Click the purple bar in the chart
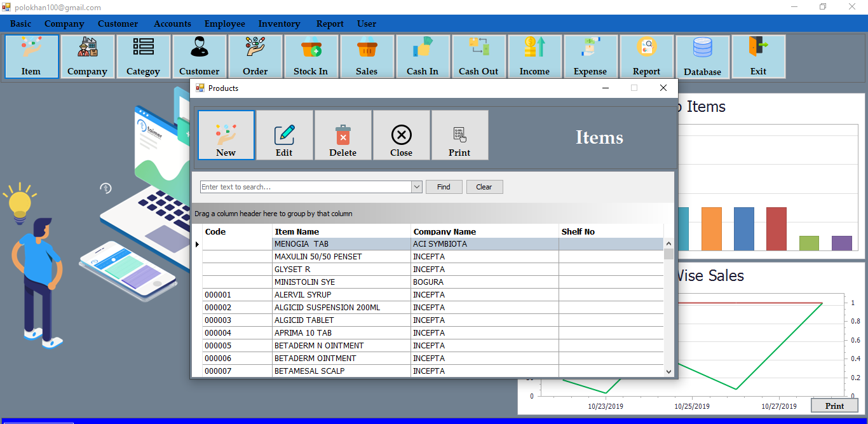The image size is (868, 424). (842, 243)
